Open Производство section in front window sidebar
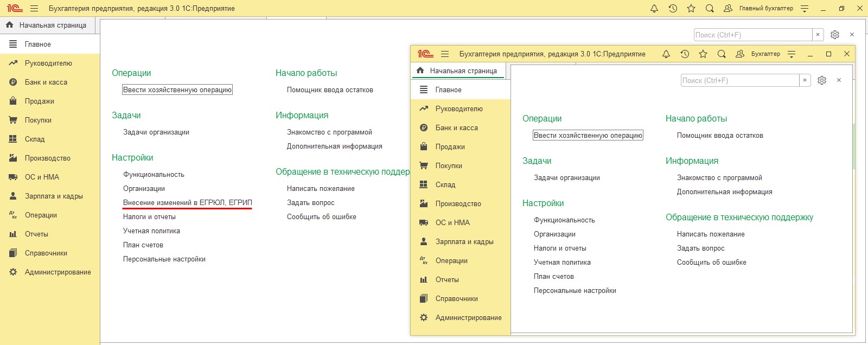 [x=461, y=203]
